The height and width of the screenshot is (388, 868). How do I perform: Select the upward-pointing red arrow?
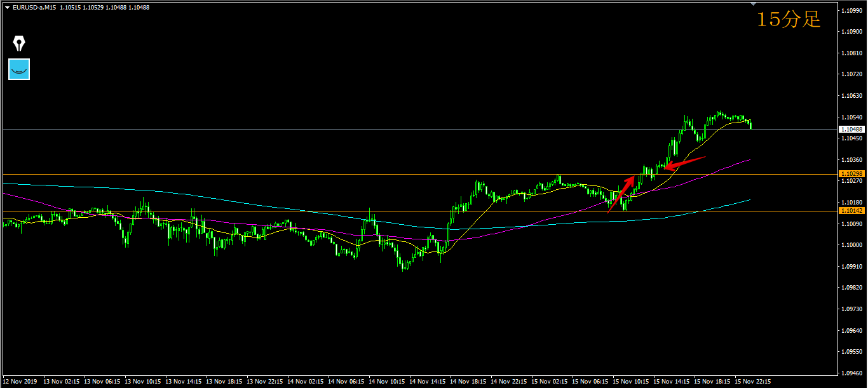click(622, 192)
